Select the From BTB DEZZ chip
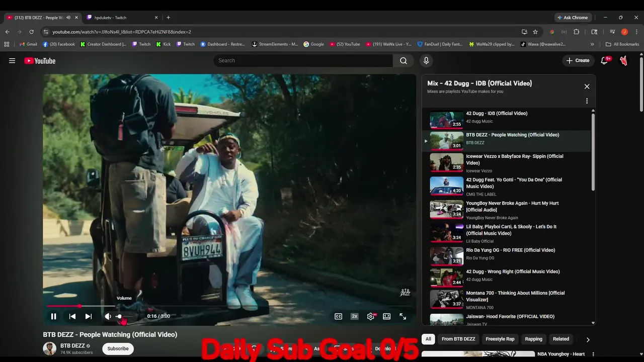This screenshot has height=362, width=644. pos(458,339)
